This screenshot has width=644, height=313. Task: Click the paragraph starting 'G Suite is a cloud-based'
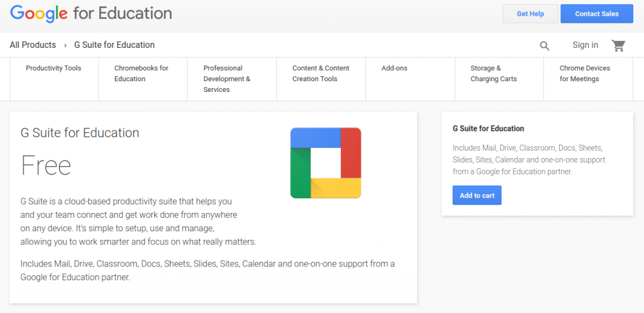click(138, 222)
